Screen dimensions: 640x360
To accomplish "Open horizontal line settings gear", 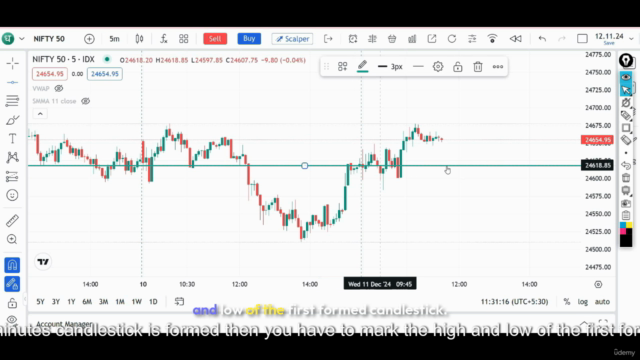I will 438,67.
